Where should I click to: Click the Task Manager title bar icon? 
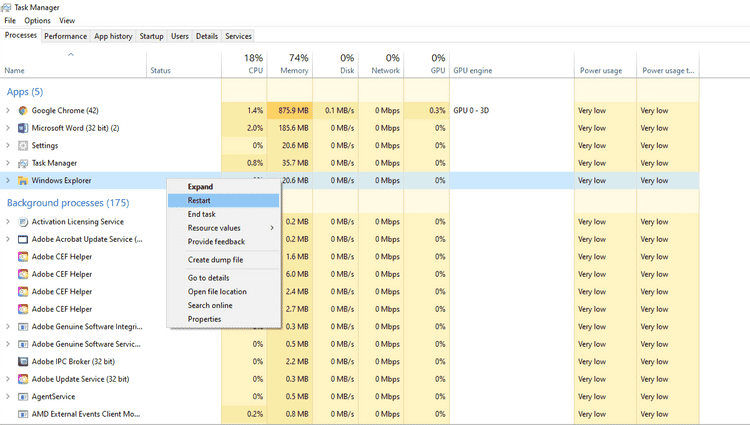tap(6, 8)
